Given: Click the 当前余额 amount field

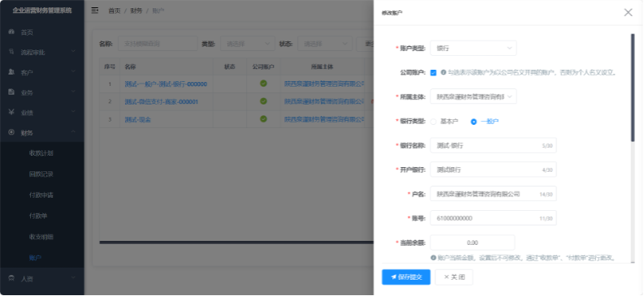Looking at the screenshot, I should [473, 242].
